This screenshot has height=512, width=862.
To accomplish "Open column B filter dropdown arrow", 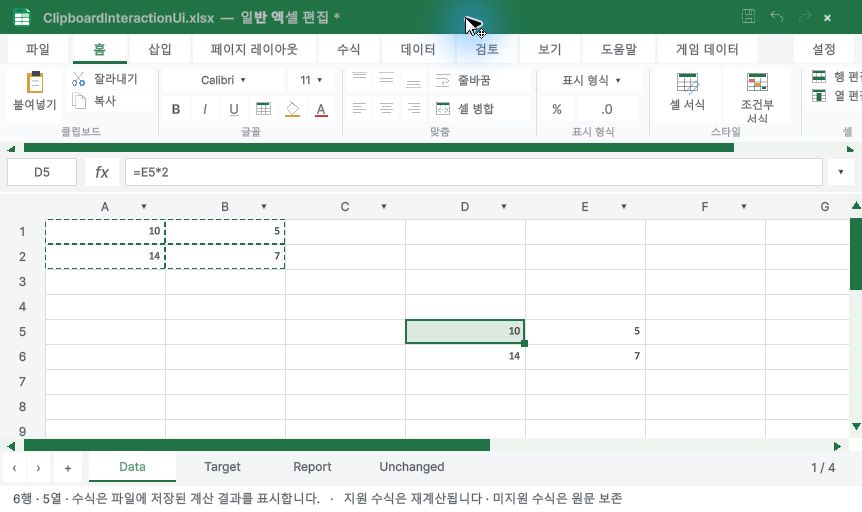I will [264, 207].
